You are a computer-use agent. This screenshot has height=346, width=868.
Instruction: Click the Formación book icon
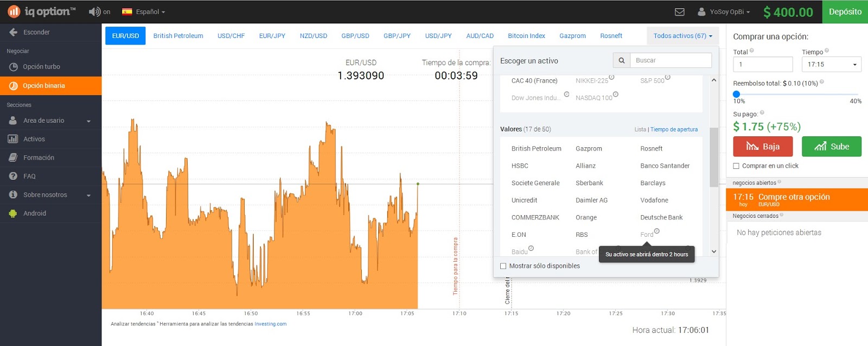(13, 158)
